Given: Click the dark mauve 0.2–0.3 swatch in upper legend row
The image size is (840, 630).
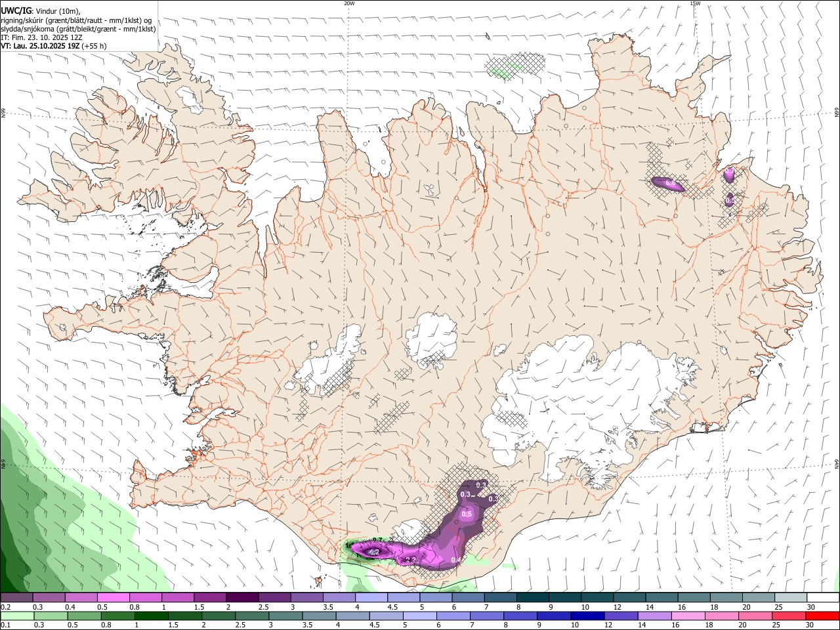Looking at the screenshot, I should pos(17,597).
